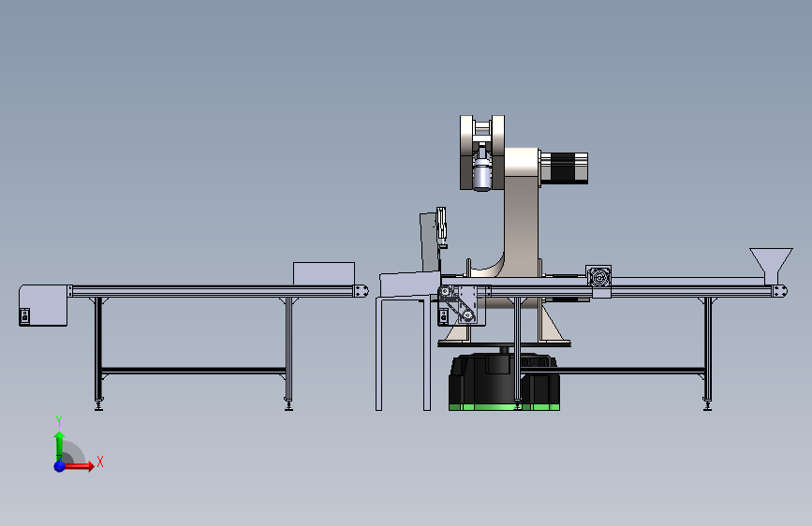Image resolution: width=812 pixels, height=526 pixels.
Task: Select the small two-legged table between conveyors
Action: click(x=404, y=354)
